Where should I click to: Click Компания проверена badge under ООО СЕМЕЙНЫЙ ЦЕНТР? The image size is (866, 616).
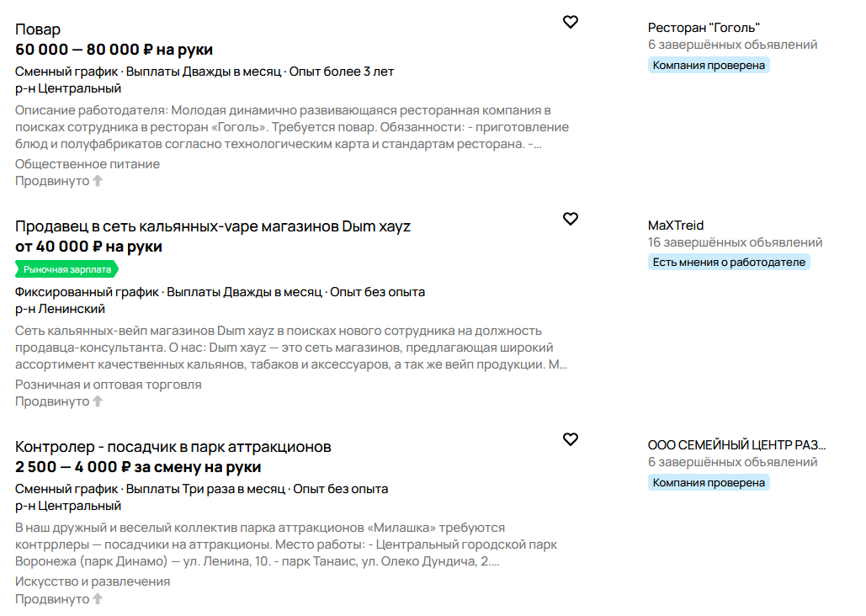point(709,482)
